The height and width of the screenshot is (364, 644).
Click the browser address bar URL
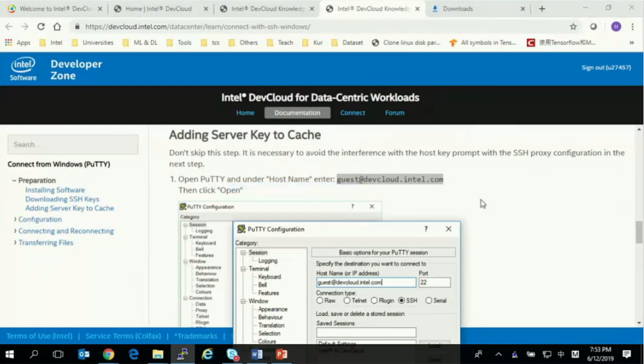[x=198, y=27]
